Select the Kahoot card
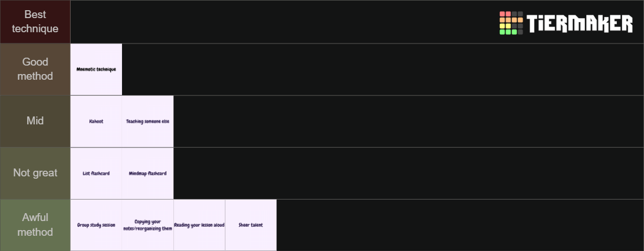 click(96, 122)
